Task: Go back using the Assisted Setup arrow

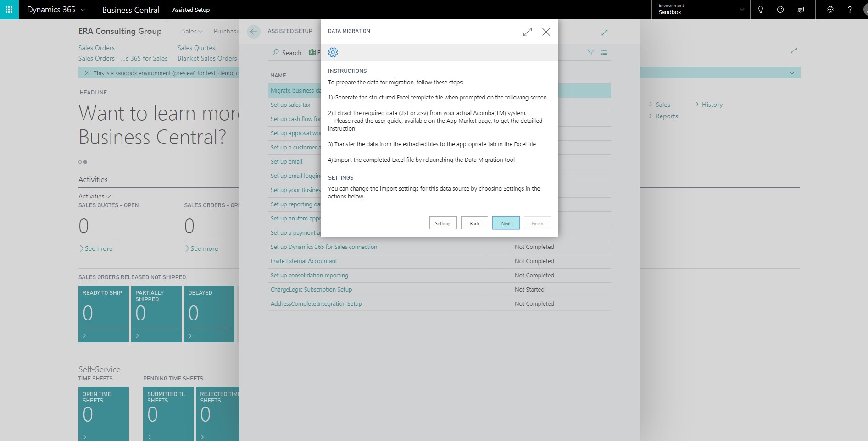Action: point(253,31)
